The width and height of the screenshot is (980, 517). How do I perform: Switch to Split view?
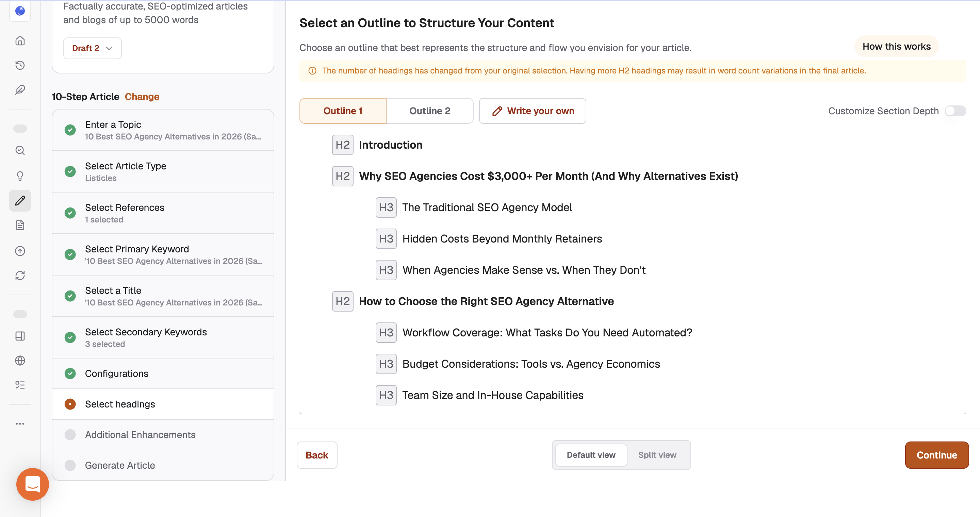coord(657,455)
